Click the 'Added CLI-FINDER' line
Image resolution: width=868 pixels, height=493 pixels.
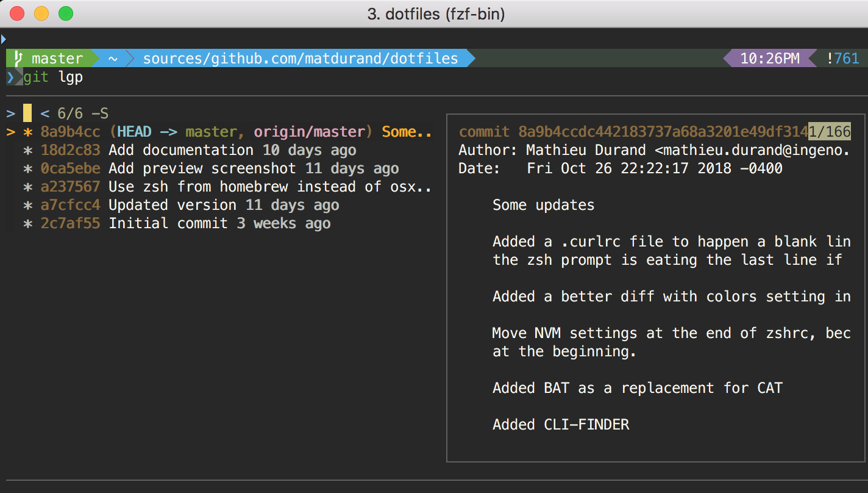coord(561,425)
